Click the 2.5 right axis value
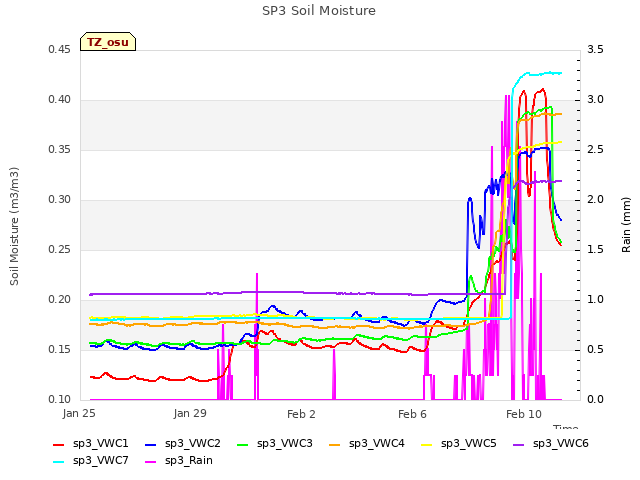Screen dimensions: 640x480 coord(596,149)
